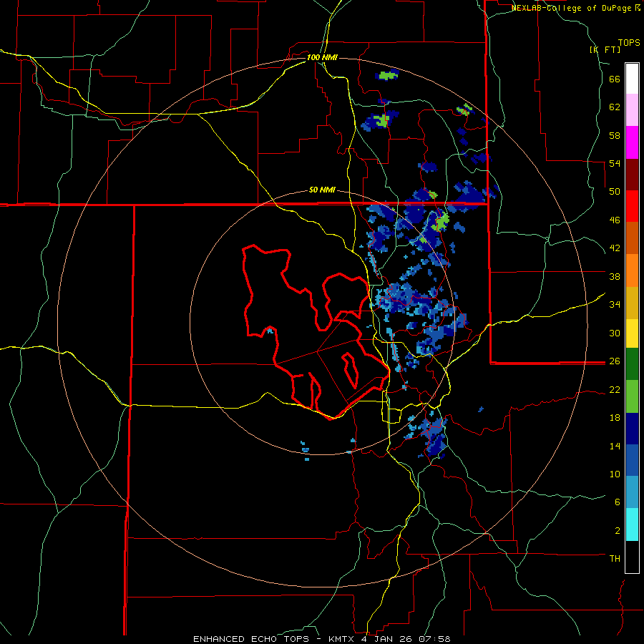Click the large green echo cell inside the 50 NMI ring
644x644 pixels.
[x=442, y=223]
